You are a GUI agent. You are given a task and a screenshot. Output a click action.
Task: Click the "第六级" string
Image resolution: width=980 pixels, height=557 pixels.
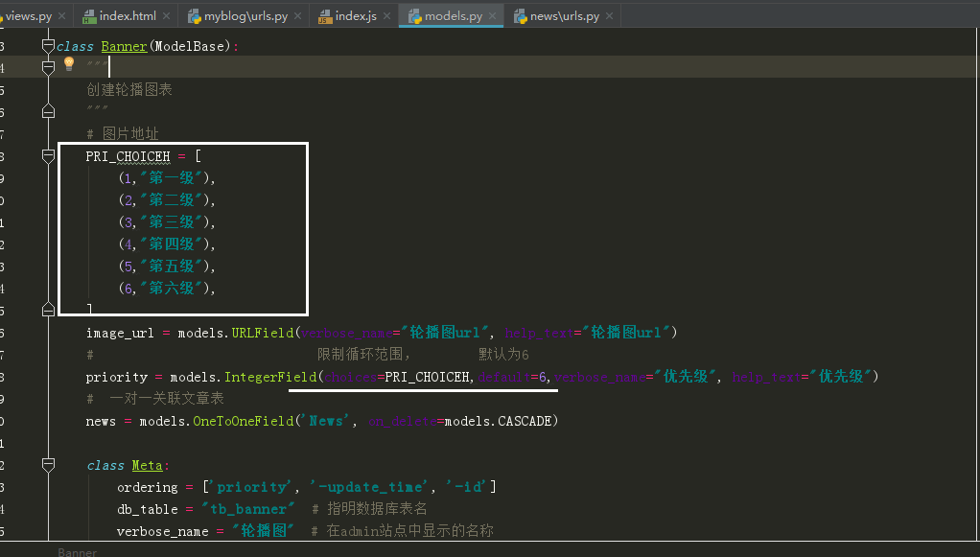pos(172,289)
